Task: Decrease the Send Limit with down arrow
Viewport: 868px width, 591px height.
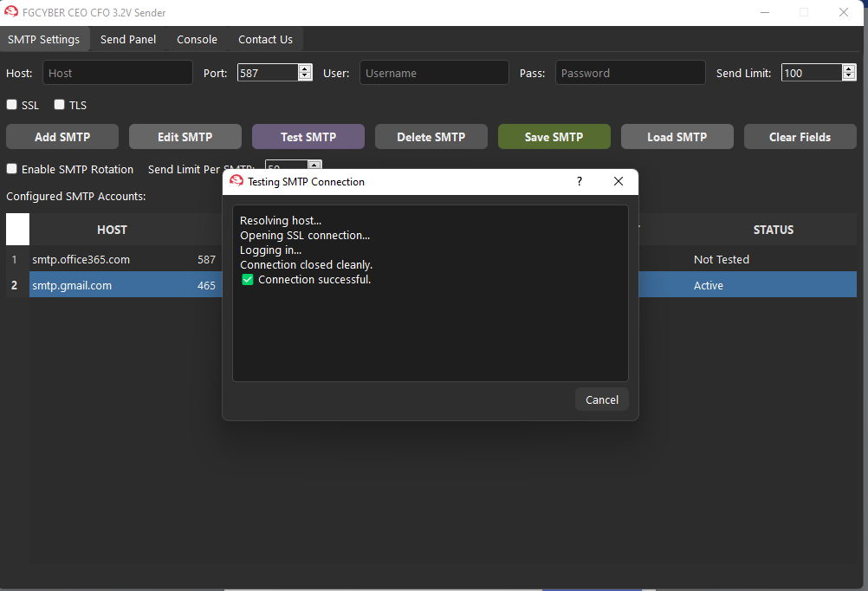Action: [849, 77]
